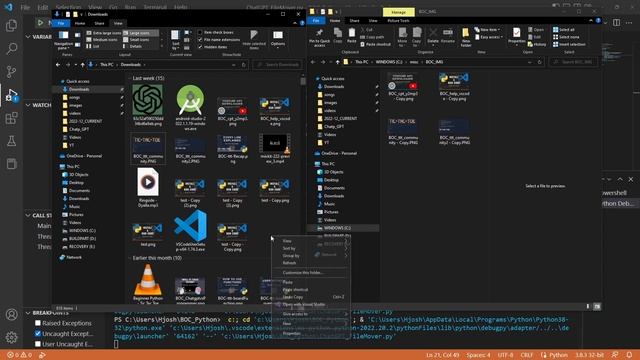Screen dimensions: 640x360
Task: Open Home tab in Downloads window ribbon
Action: (80, 23)
